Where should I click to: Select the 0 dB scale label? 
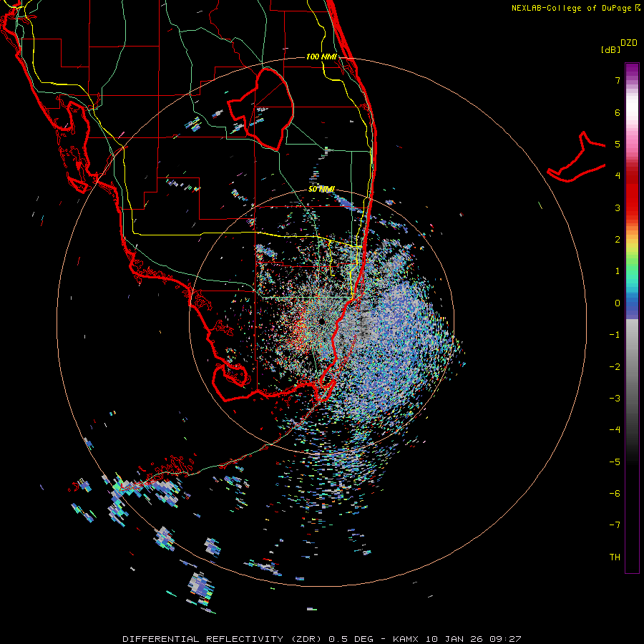coord(618,303)
